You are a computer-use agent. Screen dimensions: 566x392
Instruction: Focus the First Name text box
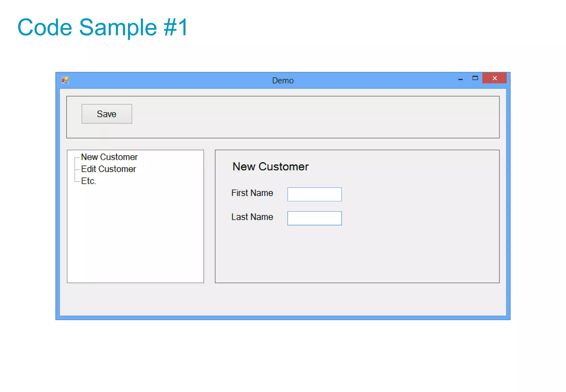click(315, 194)
